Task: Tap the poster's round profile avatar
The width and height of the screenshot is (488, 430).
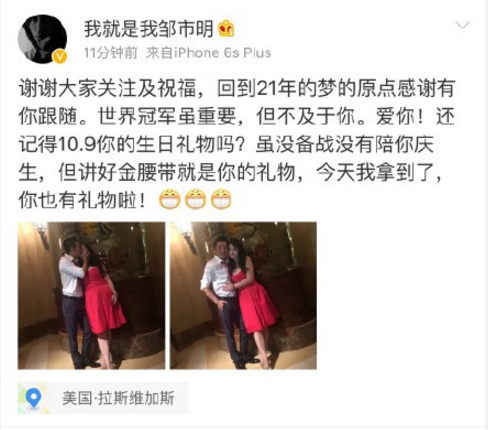Action: coord(42,39)
